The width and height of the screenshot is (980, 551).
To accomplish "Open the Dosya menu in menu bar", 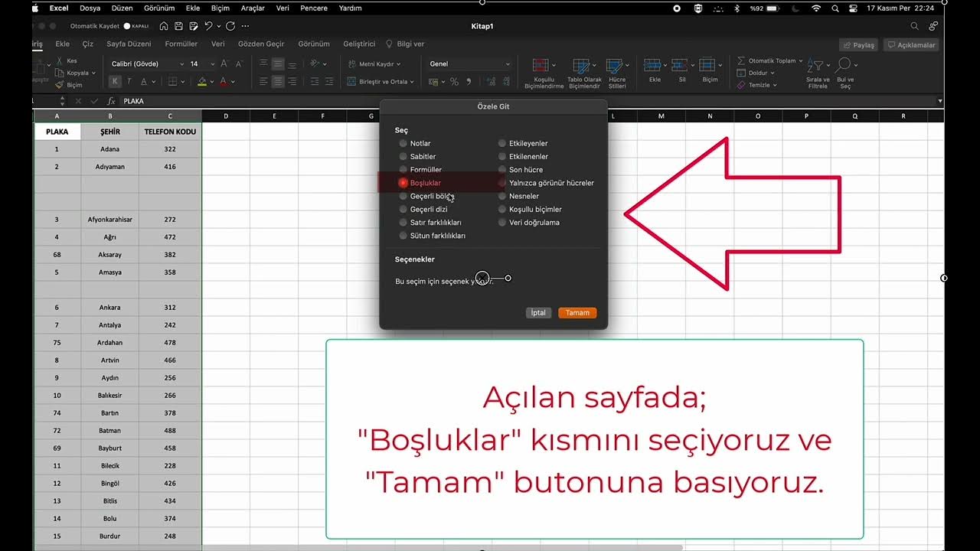I will [90, 8].
